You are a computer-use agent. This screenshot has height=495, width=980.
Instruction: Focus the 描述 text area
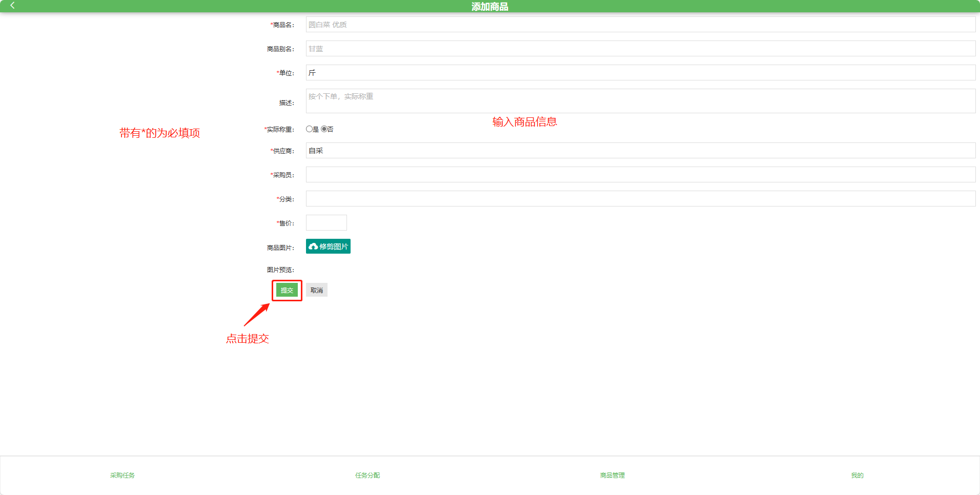coord(640,101)
